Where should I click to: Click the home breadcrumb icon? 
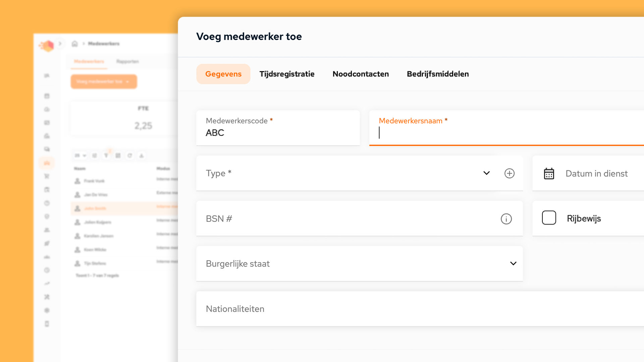pos(75,44)
